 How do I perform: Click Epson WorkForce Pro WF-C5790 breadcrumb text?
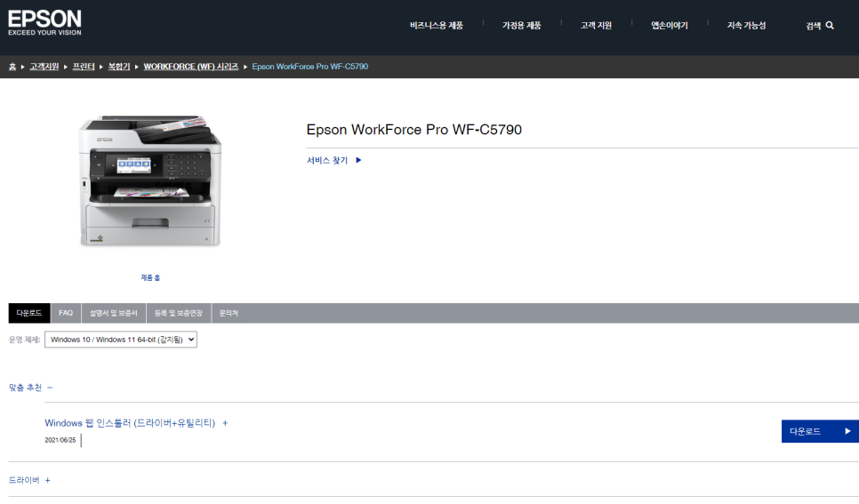[310, 67]
